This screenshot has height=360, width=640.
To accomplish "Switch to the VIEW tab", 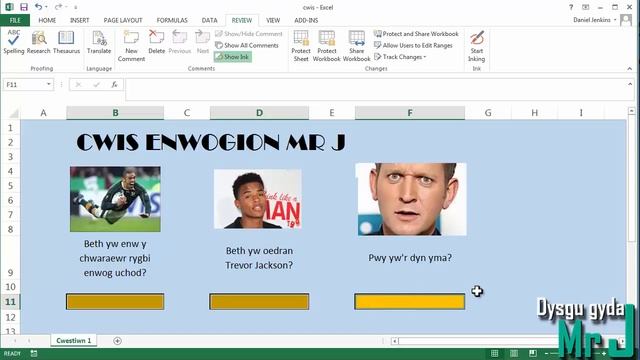I will pyautogui.click(x=273, y=20).
